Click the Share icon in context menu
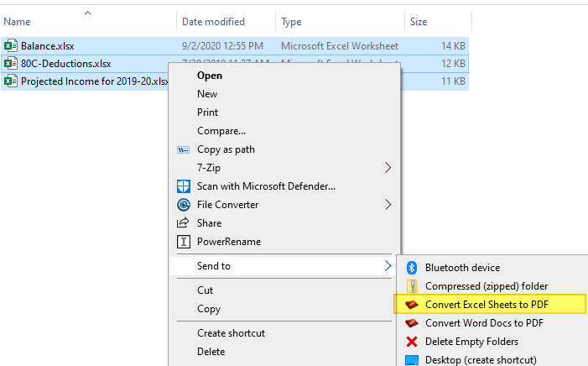Image resolution: width=588 pixels, height=366 pixels. coord(183,223)
